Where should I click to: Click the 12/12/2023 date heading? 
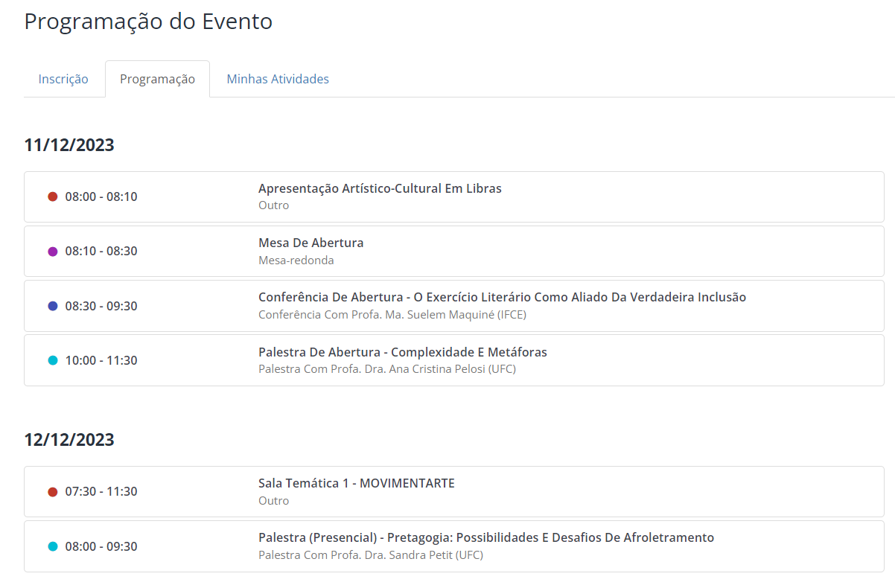pos(69,440)
